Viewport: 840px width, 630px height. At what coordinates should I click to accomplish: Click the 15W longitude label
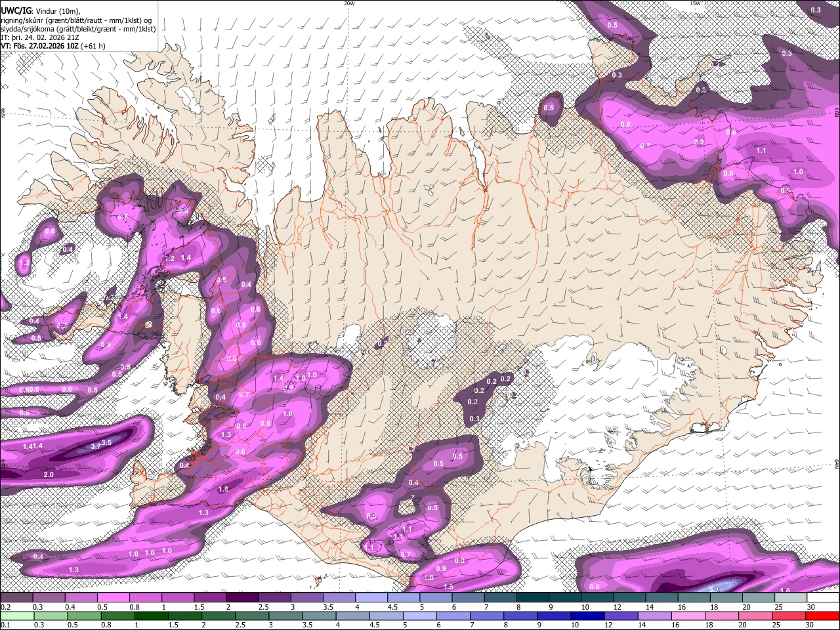pyautogui.click(x=695, y=3)
